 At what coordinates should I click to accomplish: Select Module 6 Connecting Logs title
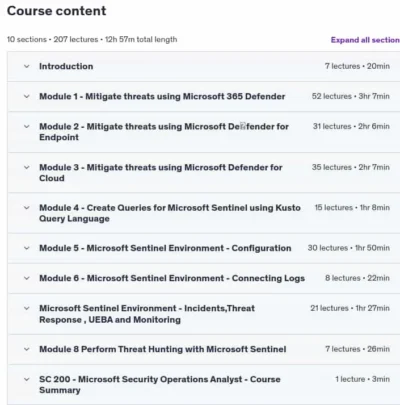[x=172, y=278]
